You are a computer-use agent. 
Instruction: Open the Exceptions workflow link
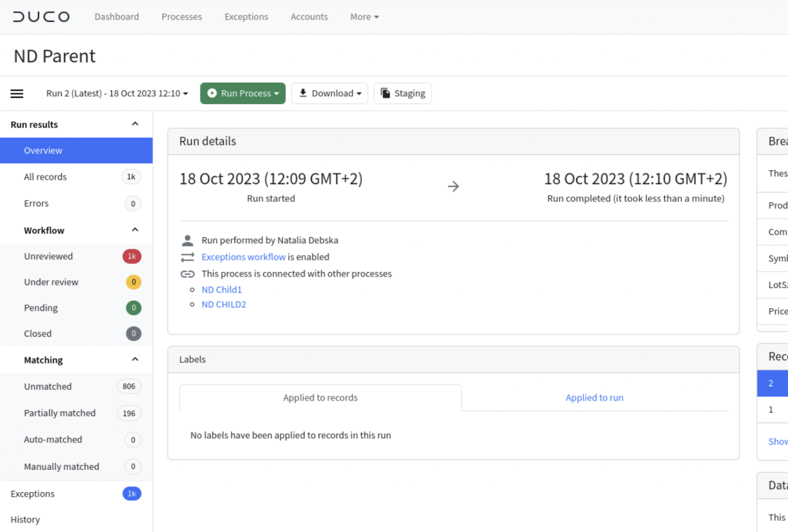pos(243,256)
